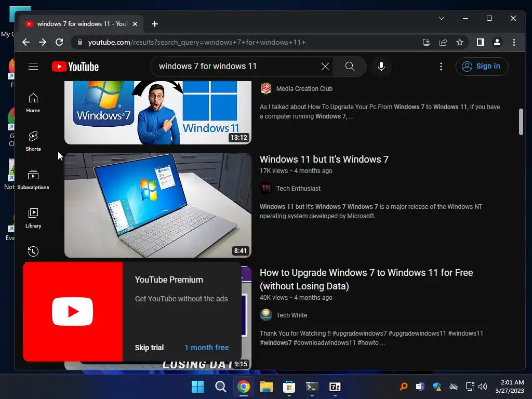This screenshot has width=532, height=399.
Task: Click the '17K views • 4 months ago' text
Action: (x=296, y=170)
